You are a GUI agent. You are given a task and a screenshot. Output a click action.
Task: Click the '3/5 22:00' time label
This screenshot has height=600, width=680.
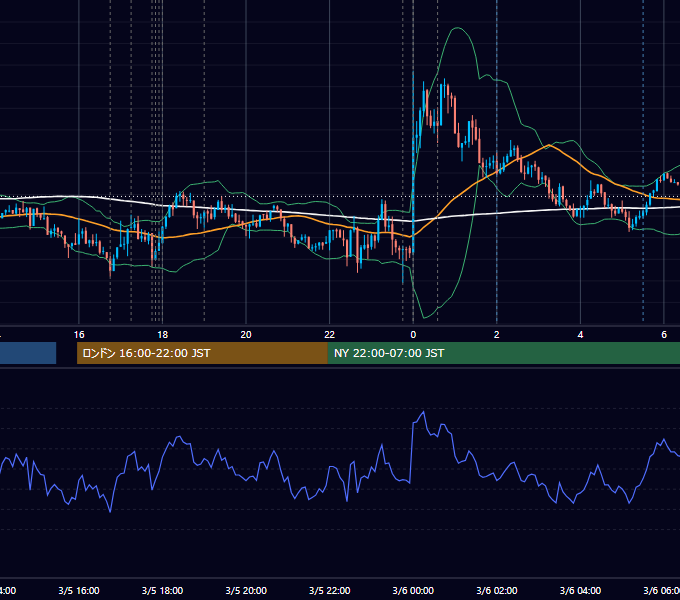pyautogui.click(x=330, y=590)
